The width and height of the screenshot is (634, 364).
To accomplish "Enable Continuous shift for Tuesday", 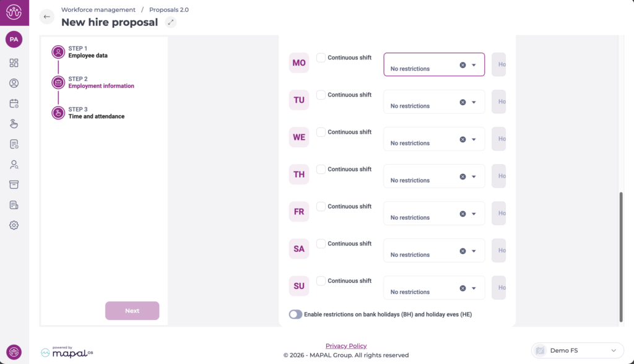I will (x=321, y=95).
